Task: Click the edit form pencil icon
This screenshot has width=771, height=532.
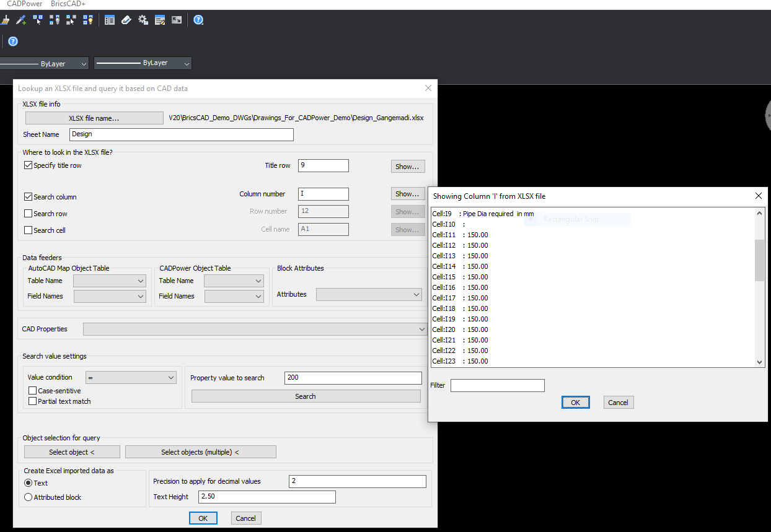Action: pyautogui.click(x=160, y=20)
